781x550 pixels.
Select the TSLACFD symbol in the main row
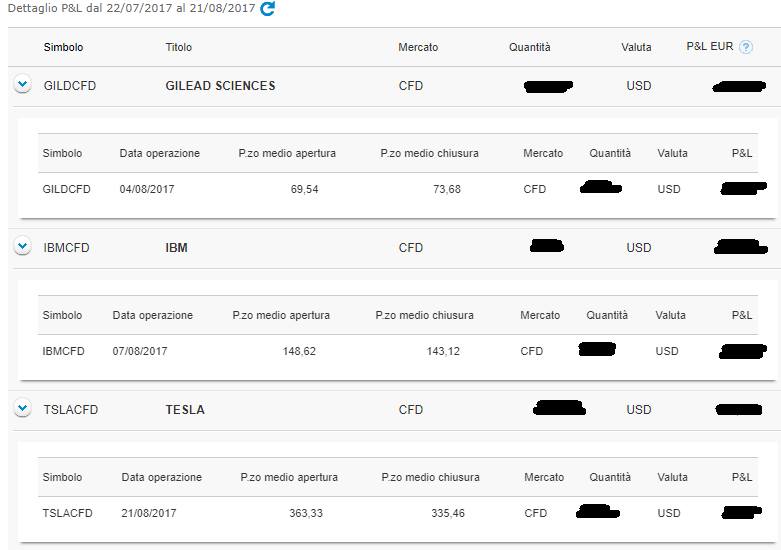click(71, 410)
